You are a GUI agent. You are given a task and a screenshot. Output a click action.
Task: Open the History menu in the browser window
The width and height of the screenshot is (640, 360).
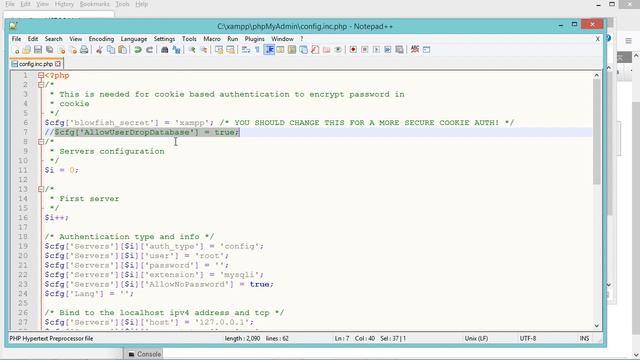click(64, 4)
